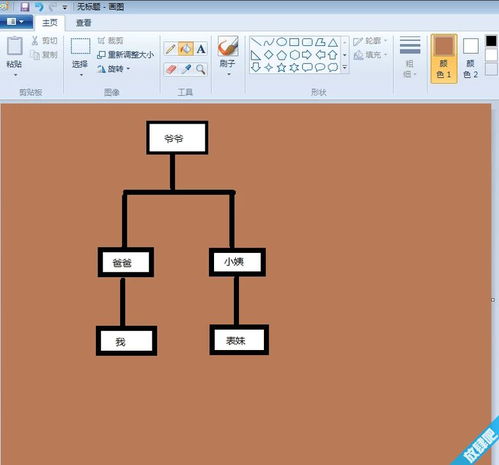Screen dimensions: 499x465
Task: Choose the Line shape
Action: 256,42
